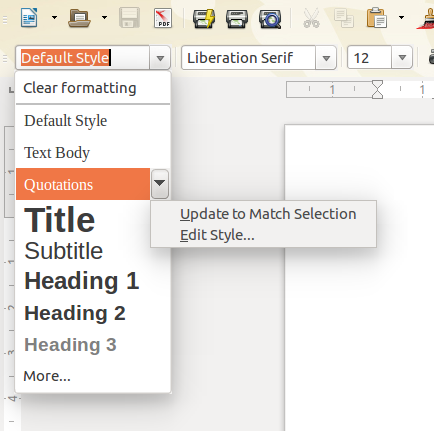The image size is (434, 431).
Task: Click the Quotations style arrow button
Action: pos(160,184)
